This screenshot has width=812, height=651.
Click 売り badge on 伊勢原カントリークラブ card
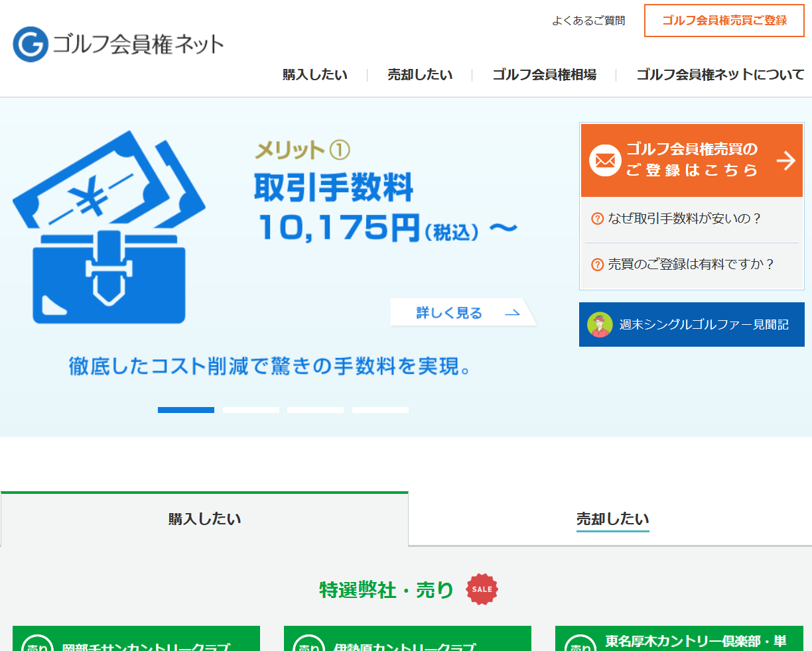(308, 644)
